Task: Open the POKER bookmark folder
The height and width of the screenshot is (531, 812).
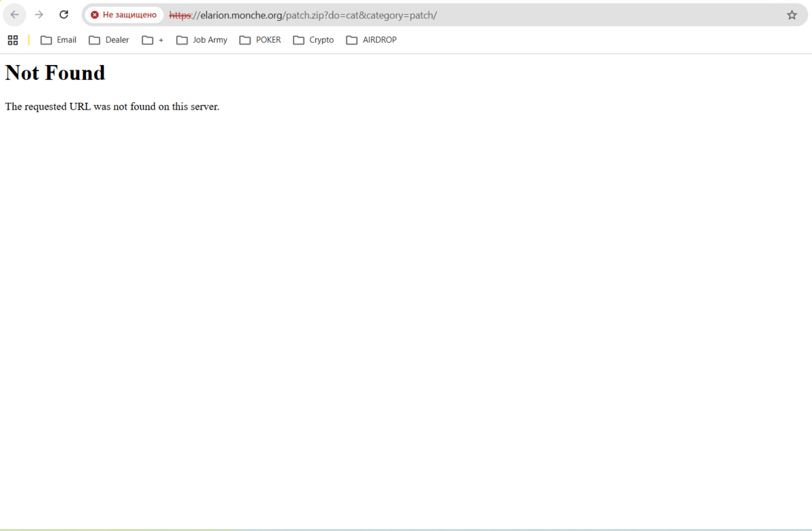Action: (260, 40)
